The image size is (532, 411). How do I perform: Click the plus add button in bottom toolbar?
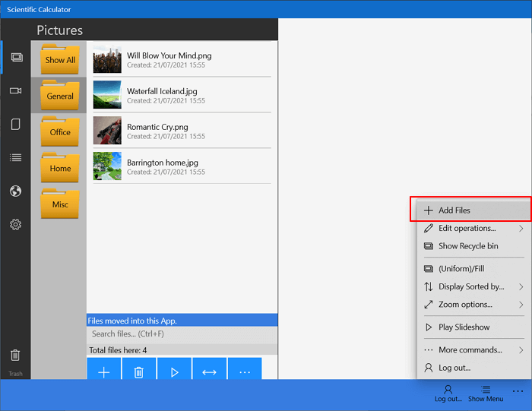click(104, 371)
